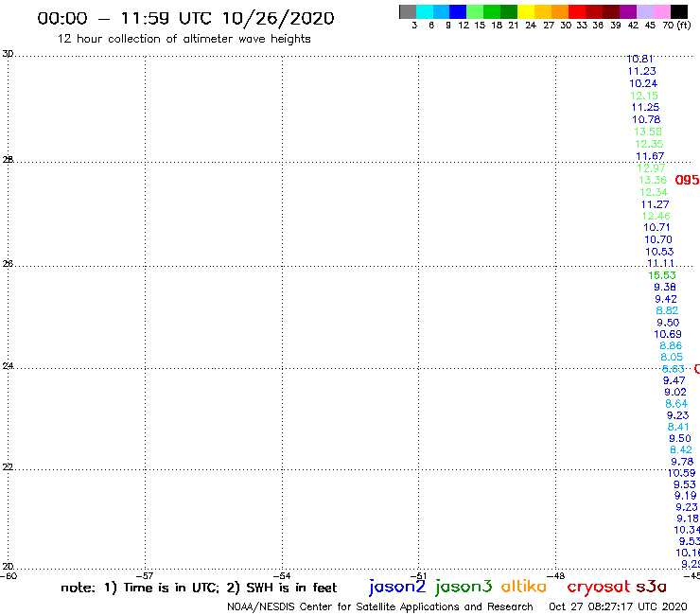Select the wave height reading 10.24
The width and height of the screenshot is (700, 615).
point(643,83)
